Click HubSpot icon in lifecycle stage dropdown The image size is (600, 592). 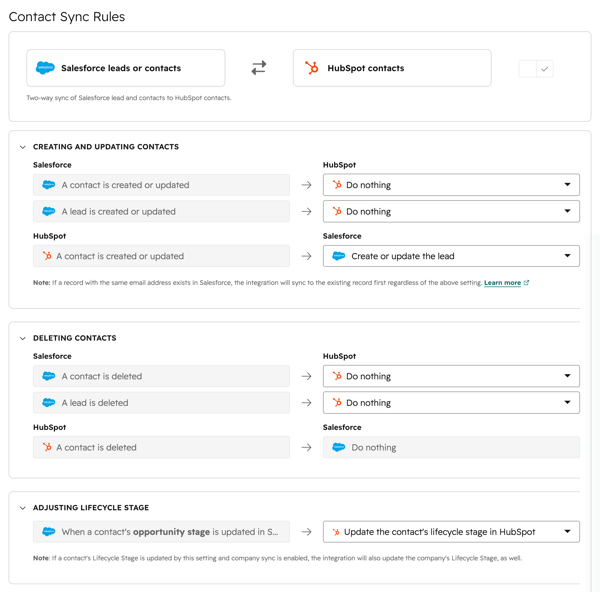coord(336,532)
